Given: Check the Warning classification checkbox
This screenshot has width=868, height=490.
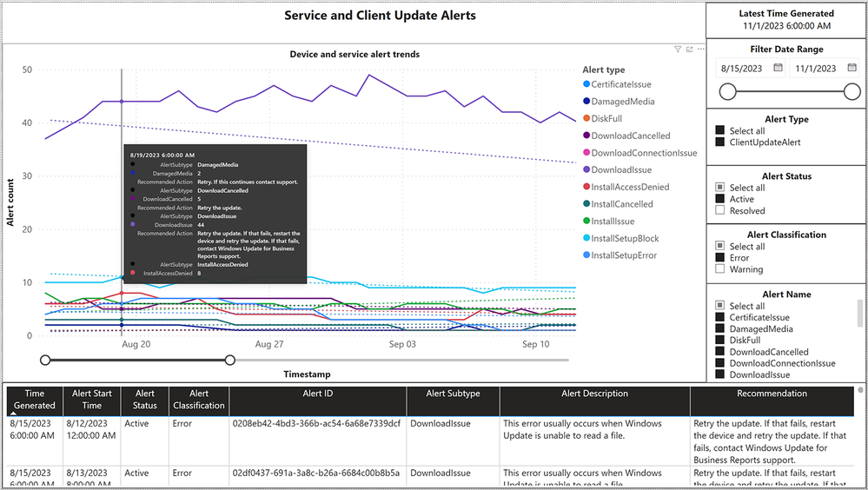Looking at the screenshot, I should click(x=719, y=269).
